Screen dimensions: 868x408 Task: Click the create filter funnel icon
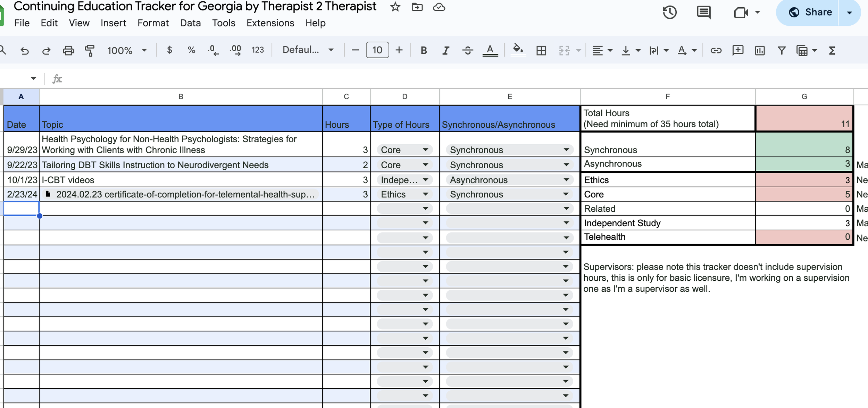782,50
